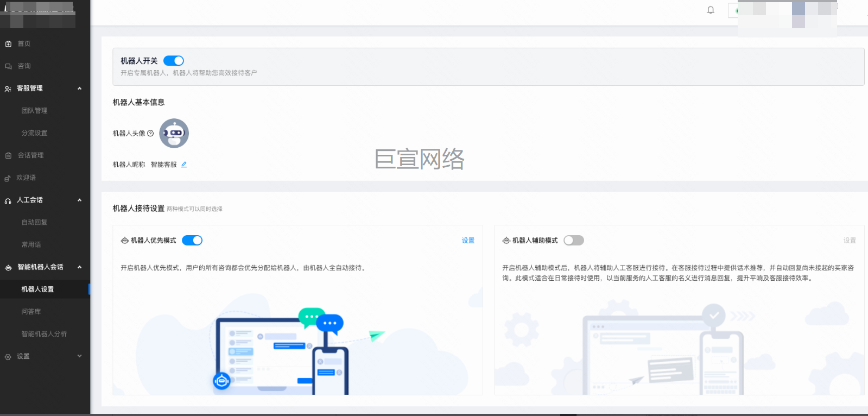Screen dimensions: 868x416
Task: Turn off the 机器人开关 master toggle
Action: [x=174, y=61]
